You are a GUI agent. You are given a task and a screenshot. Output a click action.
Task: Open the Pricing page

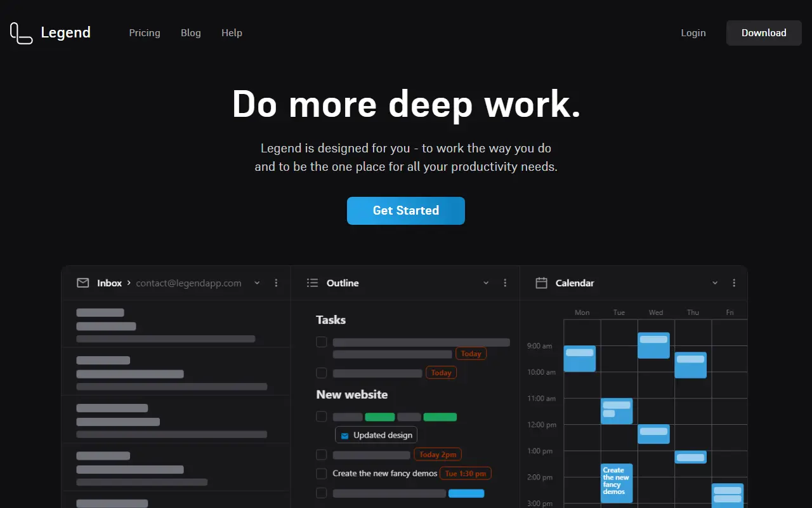coord(145,33)
